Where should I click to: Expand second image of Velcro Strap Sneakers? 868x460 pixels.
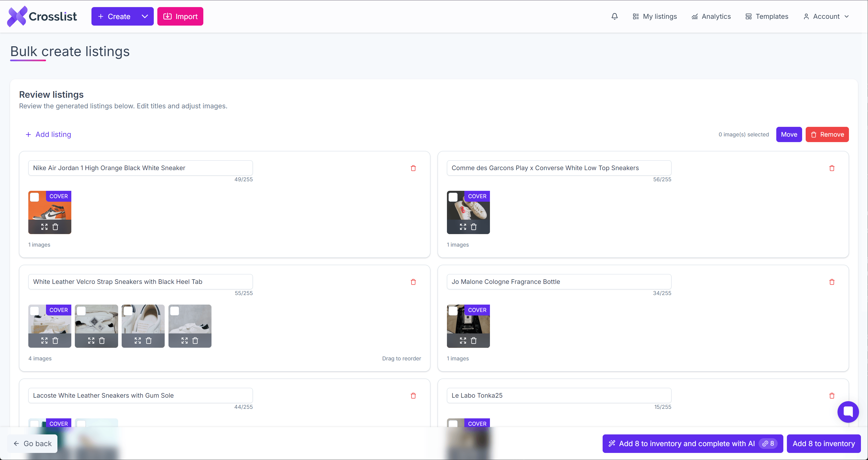click(x=91, y=341)
